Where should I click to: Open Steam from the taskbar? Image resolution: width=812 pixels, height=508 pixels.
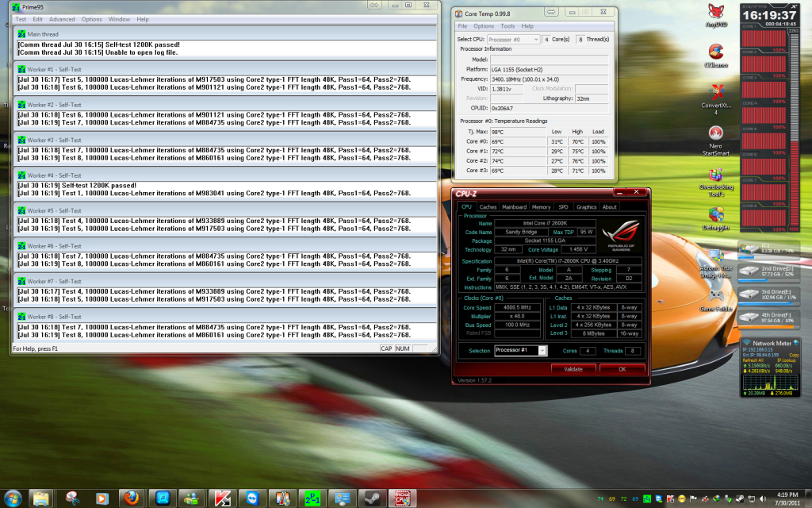click(373, 498)
